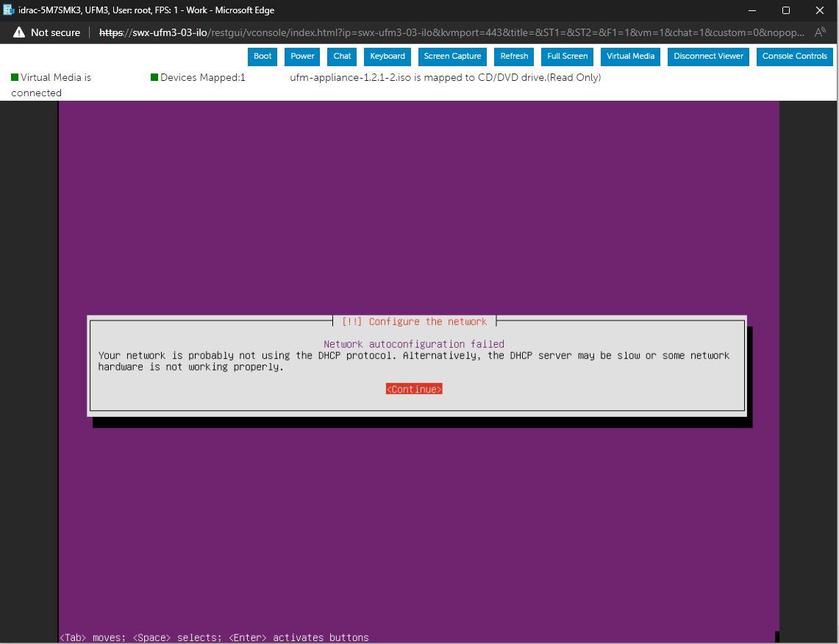Open Console Controls
The width and height of the screenshot is (839, 644).
[x=795, y=56]
